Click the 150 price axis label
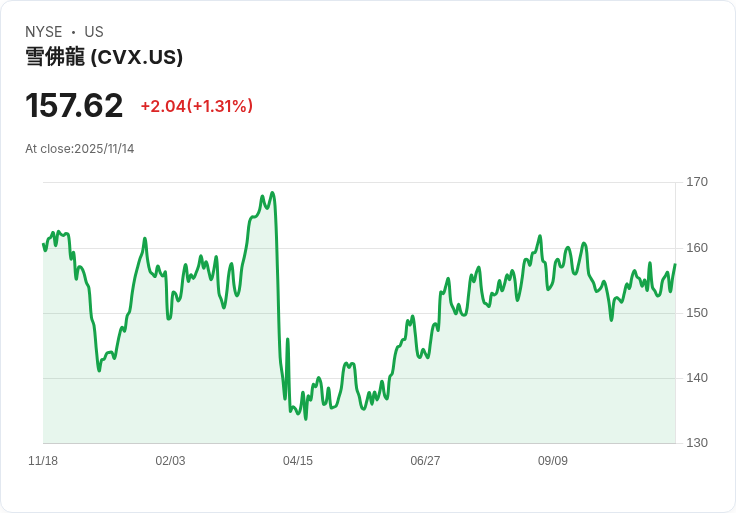The width and height of the screenshot is (736, 513). coord(697,313)
